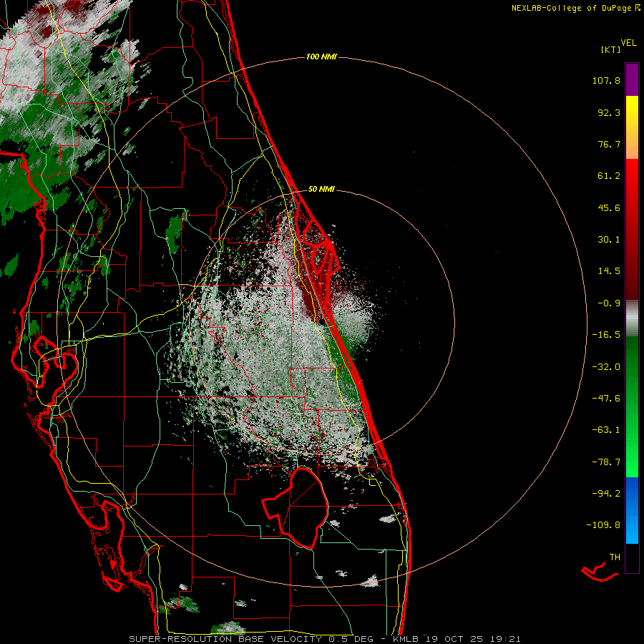Screen dimensions: 644x644
Task: Pick the purple segment atop the velocity scale
Action: tap(632, 79)
